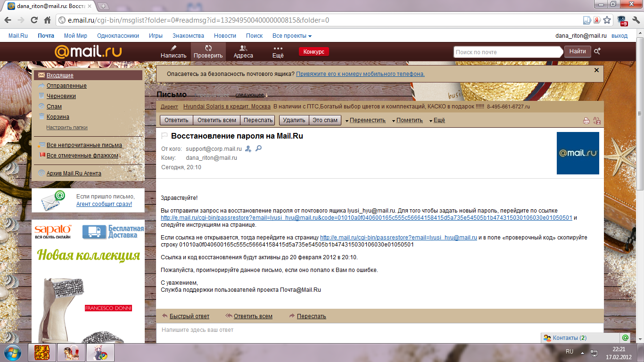Open Мой Мир in top navigation
Screen dimensions: 644x362
[x=75, y=36]
